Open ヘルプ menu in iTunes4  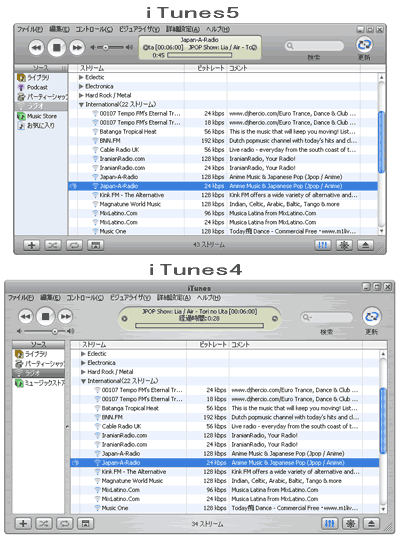[209, 297]
